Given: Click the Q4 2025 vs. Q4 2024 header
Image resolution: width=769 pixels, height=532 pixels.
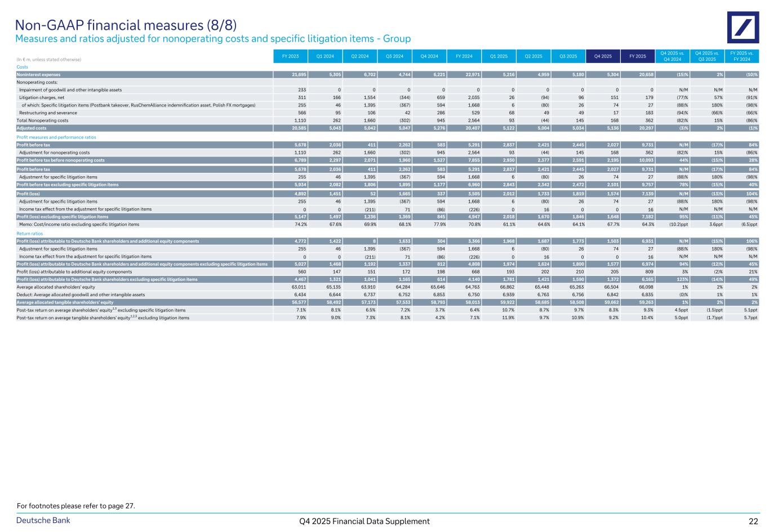Looking at the screenshot, I should coord(672,56).
